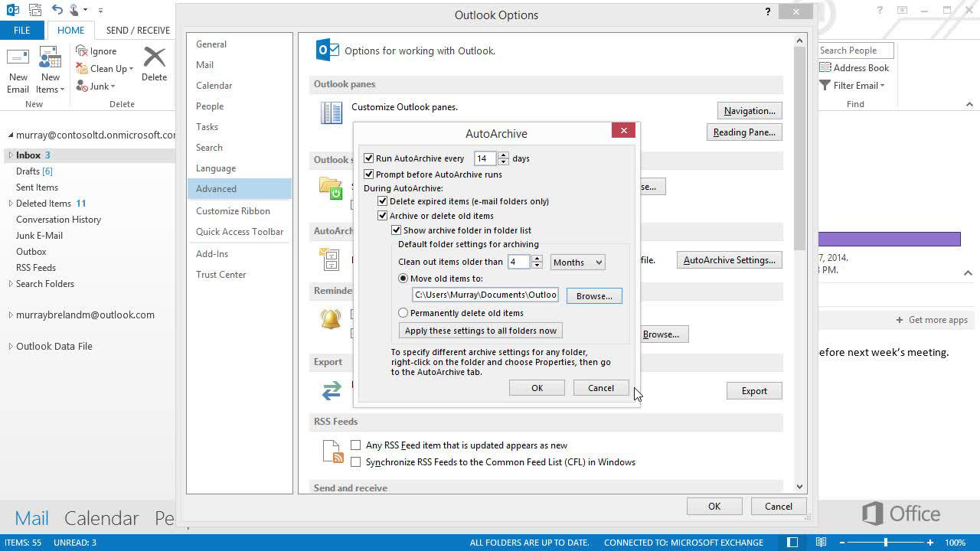Click the Address Book icon
980x551 pixels.
825,68
